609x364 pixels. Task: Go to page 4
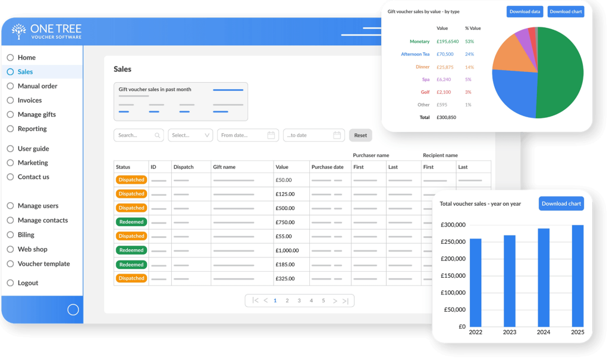(x=311, y=300)
